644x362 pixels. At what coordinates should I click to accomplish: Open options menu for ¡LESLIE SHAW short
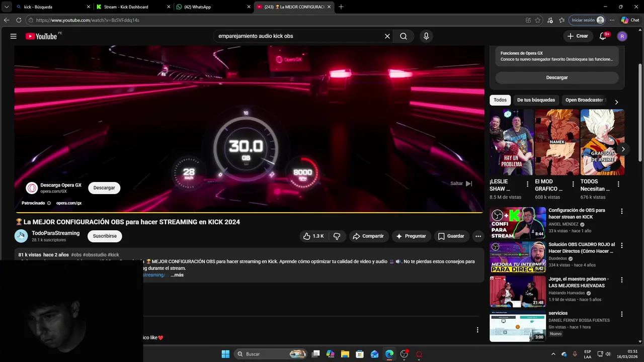pos(527,185)
